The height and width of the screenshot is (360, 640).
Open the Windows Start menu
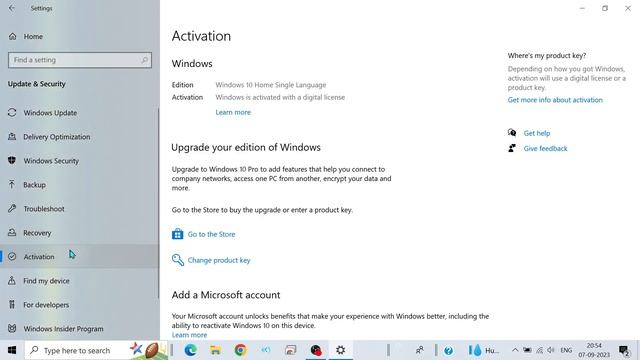point(12,350)
